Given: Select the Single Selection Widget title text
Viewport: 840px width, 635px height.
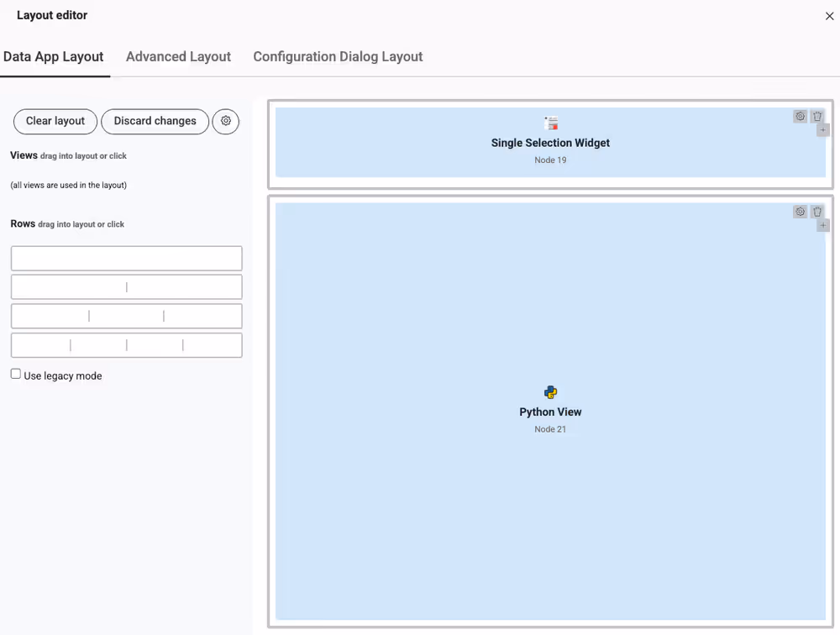Looking at the screenshot, I should coord(550,143).
